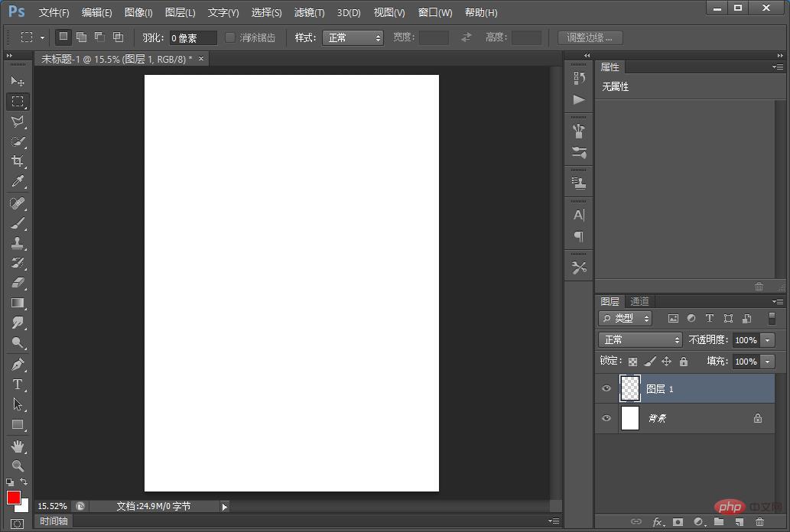The height and width of the screenshot is (532, 790).
Task: Open the Properties panel flyout menu
Action: [778, 67]
